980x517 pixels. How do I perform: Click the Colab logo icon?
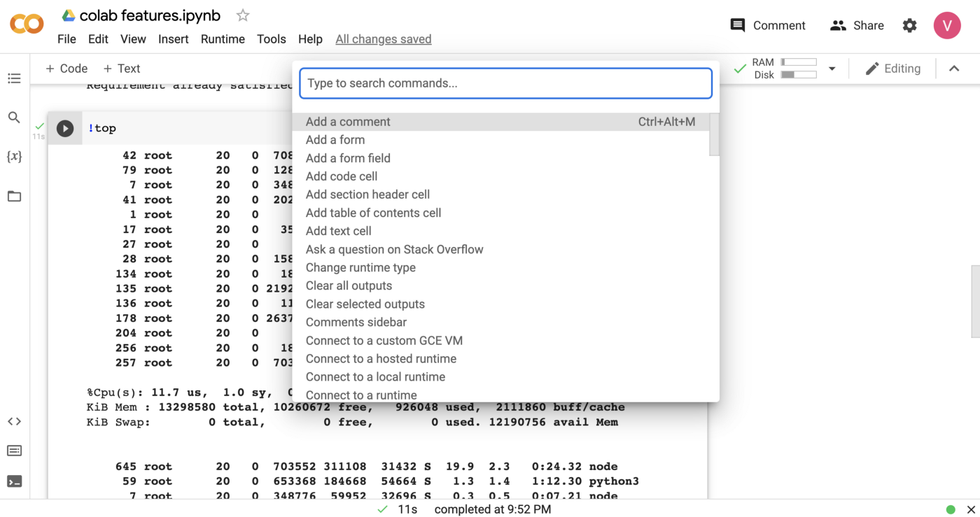click(27, 25)
